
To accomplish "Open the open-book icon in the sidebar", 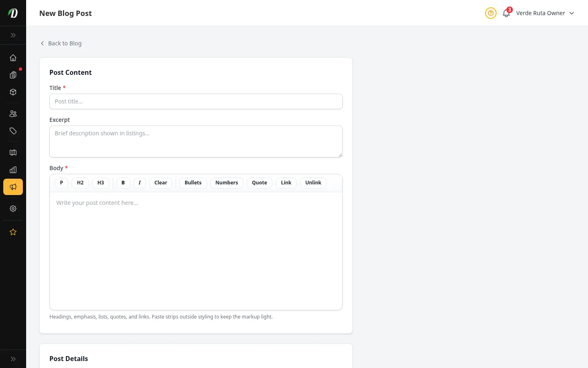I will click(13, 153).
